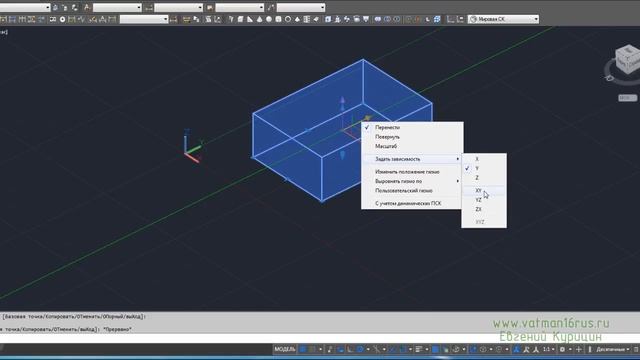
Task: Click the white circle donut icon
Action: 62,19
